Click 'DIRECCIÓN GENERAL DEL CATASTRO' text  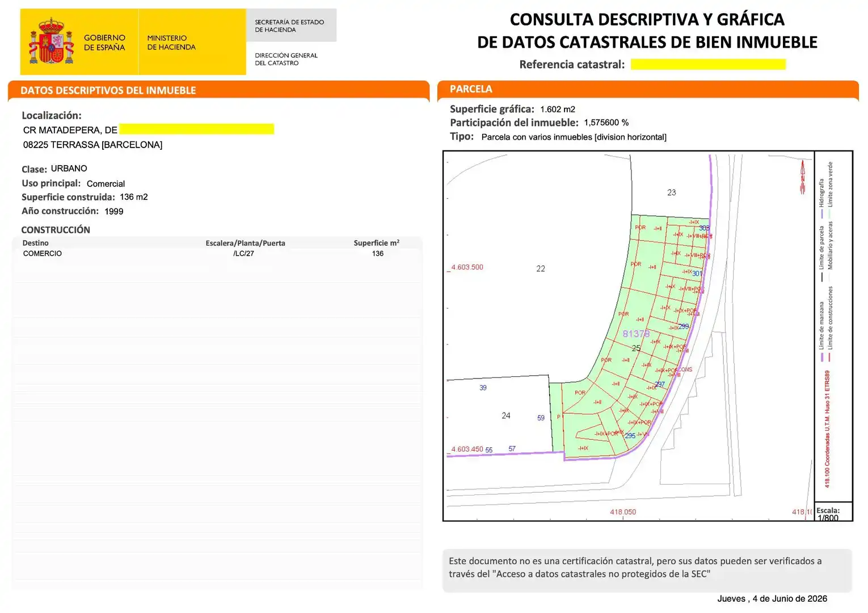tap(286, 59)
